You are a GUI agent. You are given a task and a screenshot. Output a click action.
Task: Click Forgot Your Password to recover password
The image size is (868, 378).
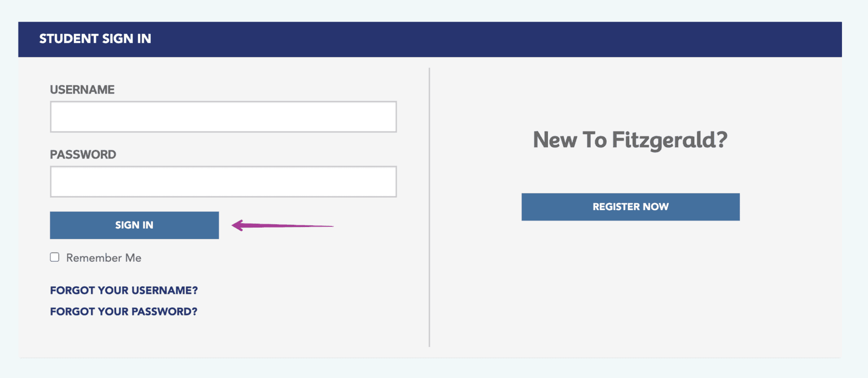pos(123,311)
